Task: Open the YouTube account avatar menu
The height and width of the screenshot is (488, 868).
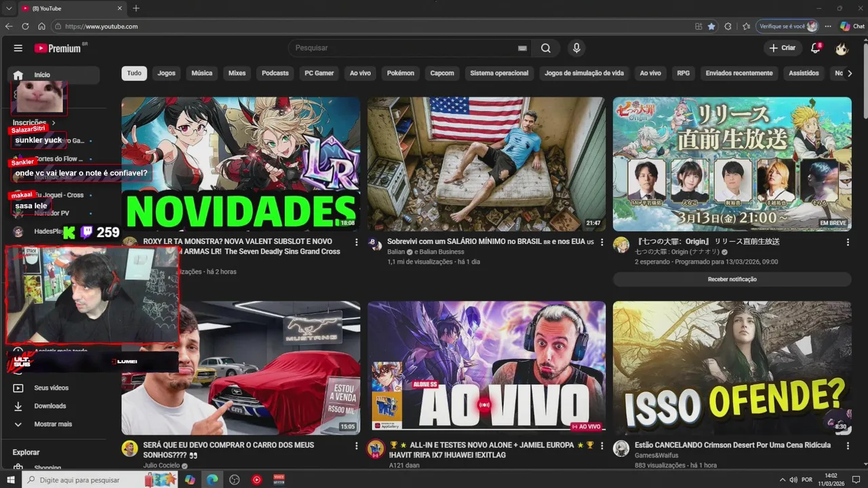Action: 842,48
